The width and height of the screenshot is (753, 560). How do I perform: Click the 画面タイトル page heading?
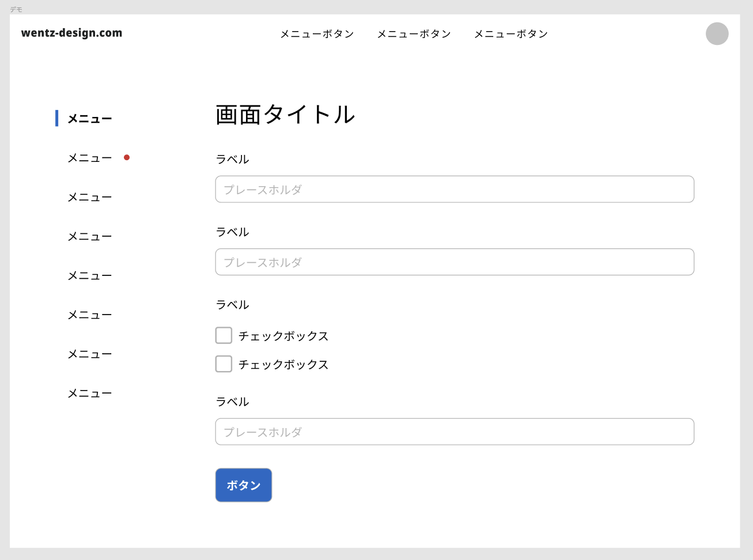click(x=285, y=115)
